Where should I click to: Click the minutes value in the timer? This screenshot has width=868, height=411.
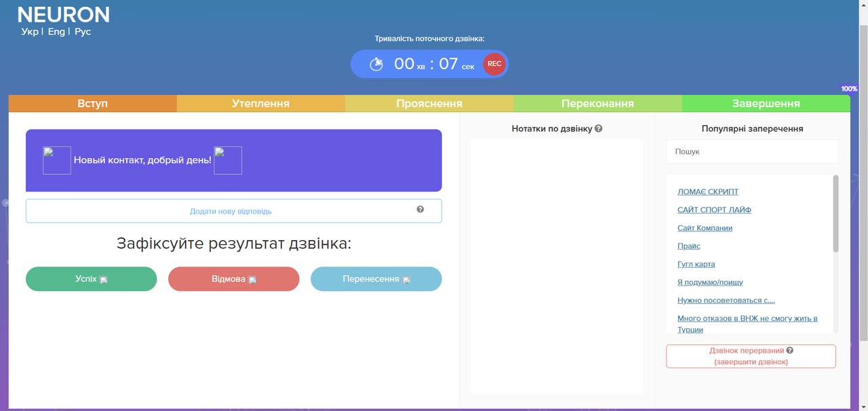(404, 64)
